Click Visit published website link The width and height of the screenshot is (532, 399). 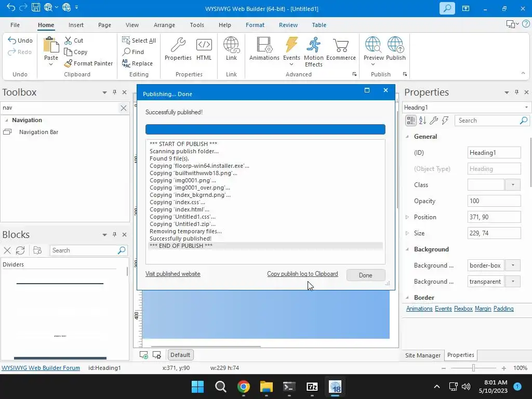[172, 274]
